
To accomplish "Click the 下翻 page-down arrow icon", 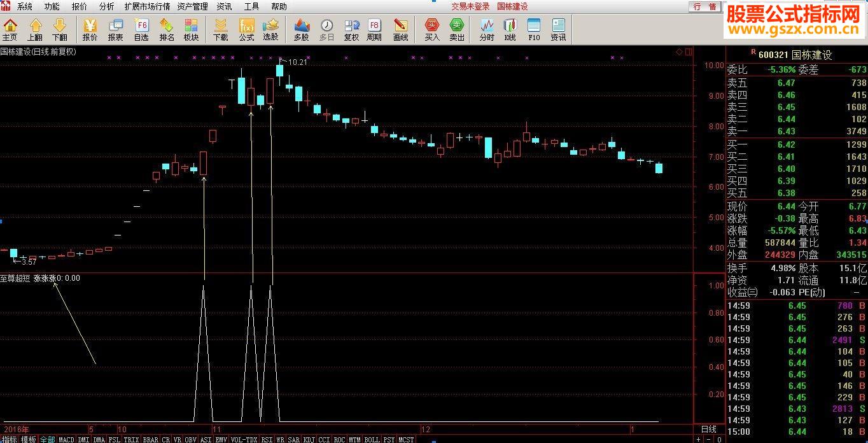I will [59, 29].
